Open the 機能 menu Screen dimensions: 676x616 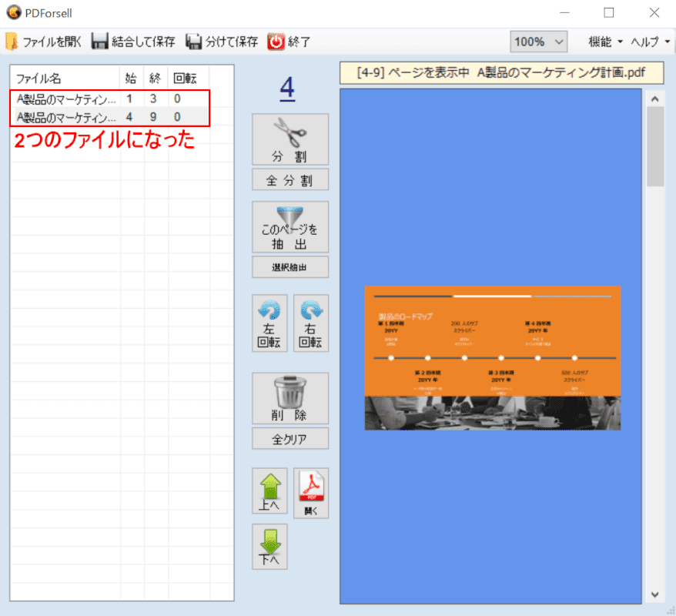(606, 42)
